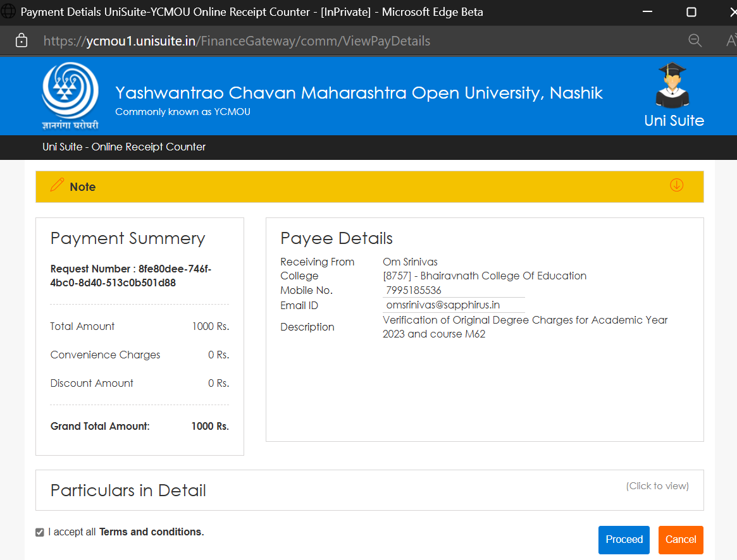Expand the Note section down arrow

676,185
